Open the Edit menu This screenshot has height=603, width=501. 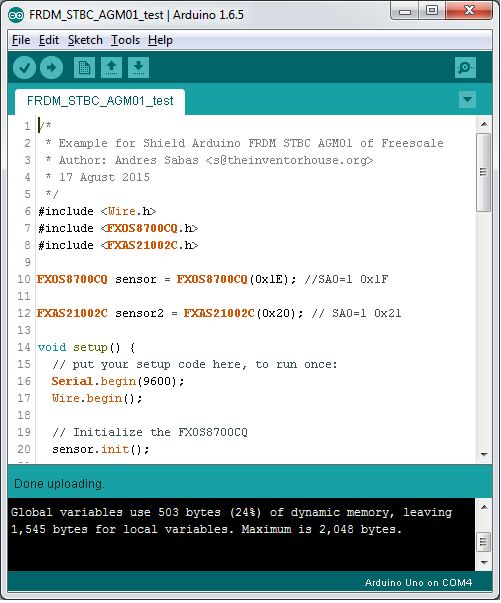[49, 40]
